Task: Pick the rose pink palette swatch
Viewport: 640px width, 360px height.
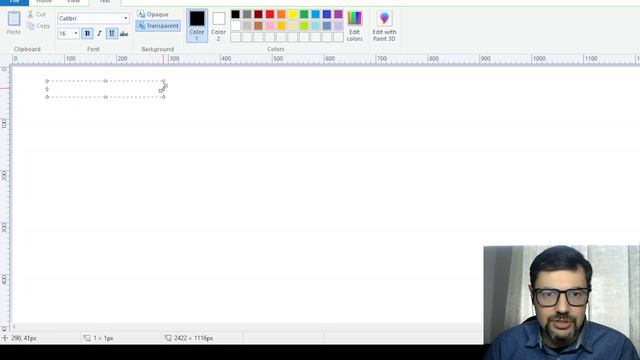Action: [x=270, y=26]
